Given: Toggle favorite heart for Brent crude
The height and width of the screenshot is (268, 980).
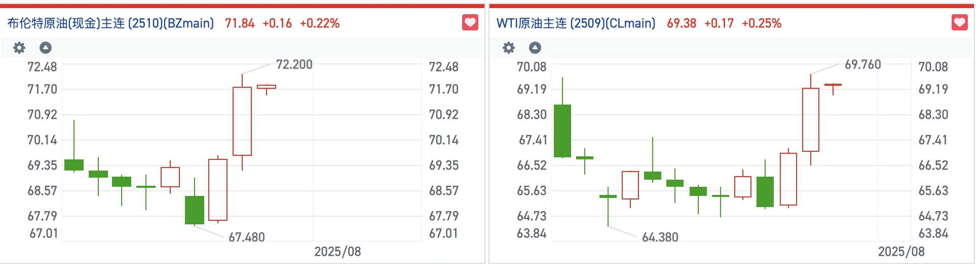Looking at the screenshot, I should [x=470, y=23].
